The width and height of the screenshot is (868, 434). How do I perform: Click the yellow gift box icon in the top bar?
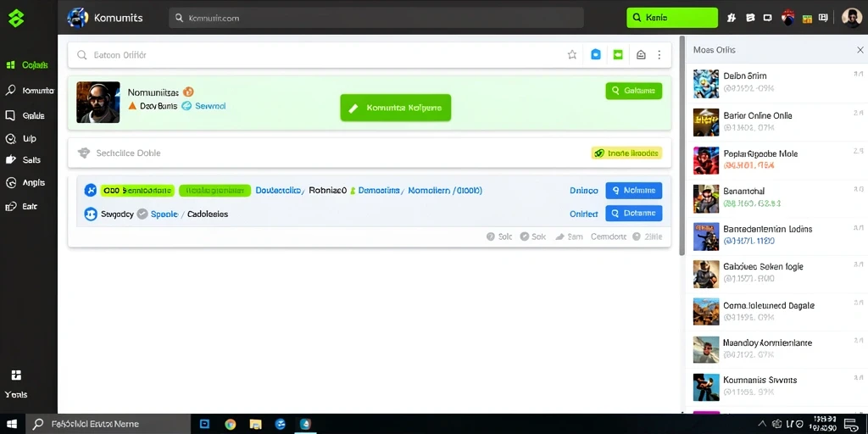tap(807, 19)
